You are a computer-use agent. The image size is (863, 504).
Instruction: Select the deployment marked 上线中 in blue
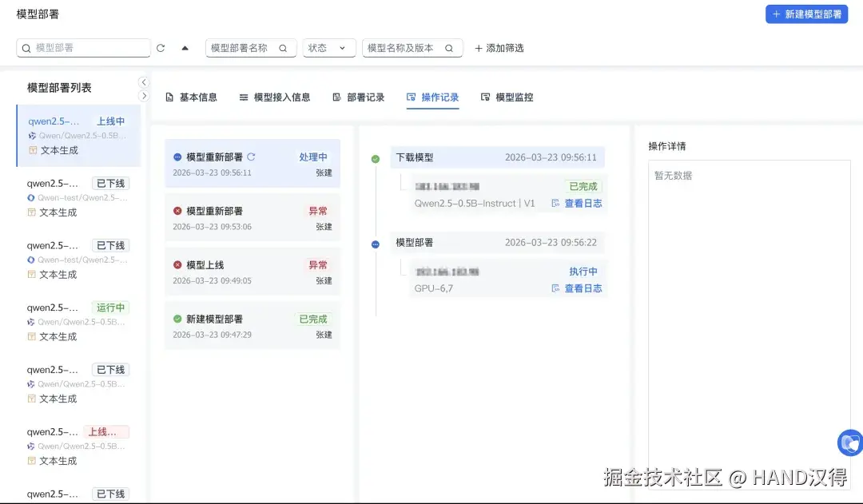point(78,135)
